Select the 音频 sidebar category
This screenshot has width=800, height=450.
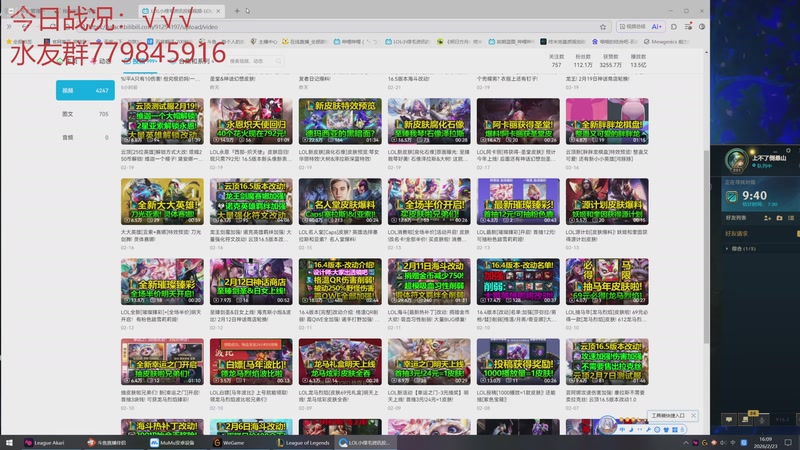pos(85,137)
